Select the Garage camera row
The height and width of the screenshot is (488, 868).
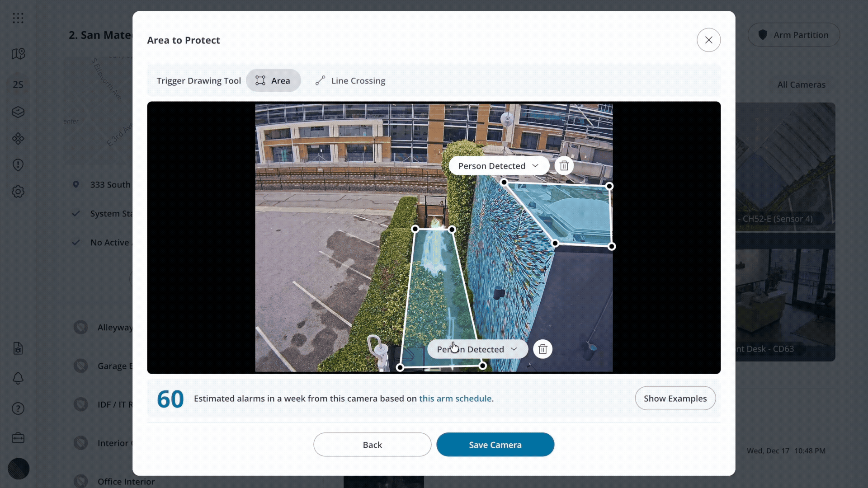point(103,366)
